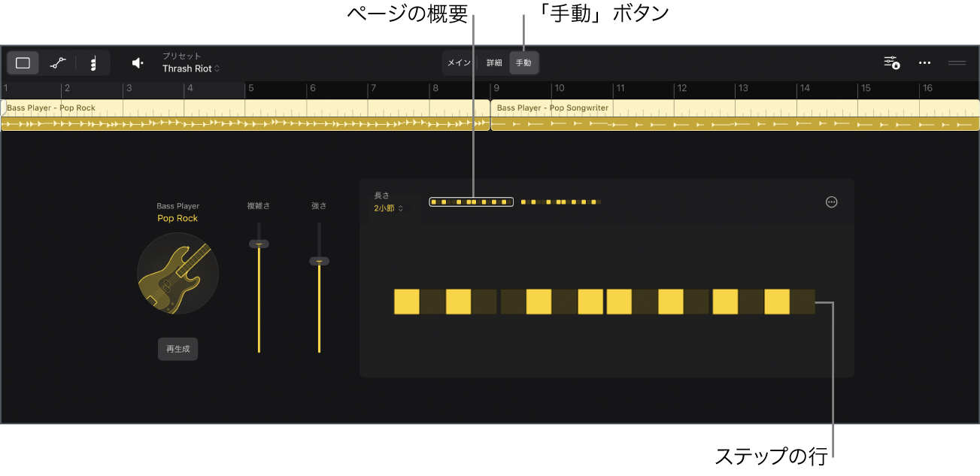Click the yellow Pop Rock style name
This screenshot has width=980, height=476.
point(177,218)
